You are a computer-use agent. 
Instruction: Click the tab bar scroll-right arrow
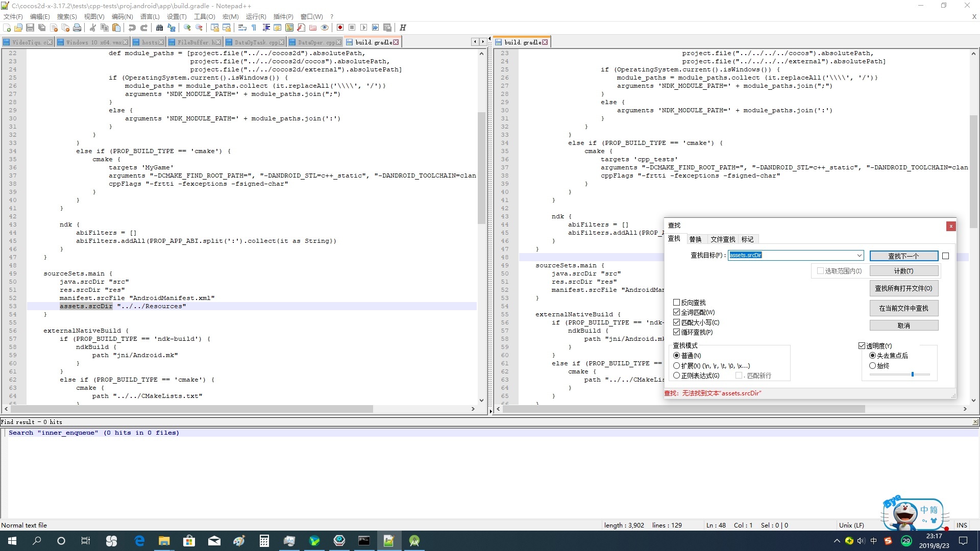(x=483, y=42)
